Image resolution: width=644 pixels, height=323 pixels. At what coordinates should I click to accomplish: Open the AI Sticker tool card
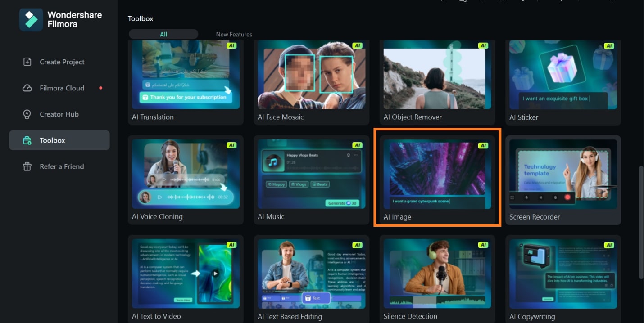click(x=563, y=82)
